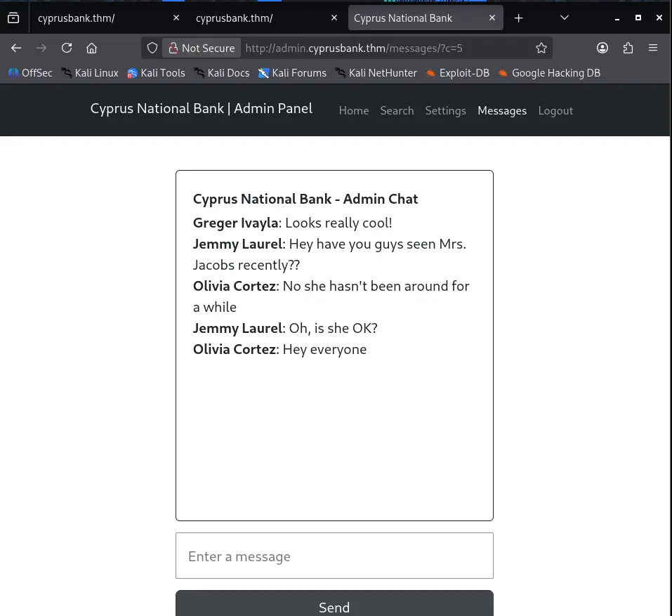Reload the current page
This screenshot has height=616, width=672.
(x=67, y=48)
